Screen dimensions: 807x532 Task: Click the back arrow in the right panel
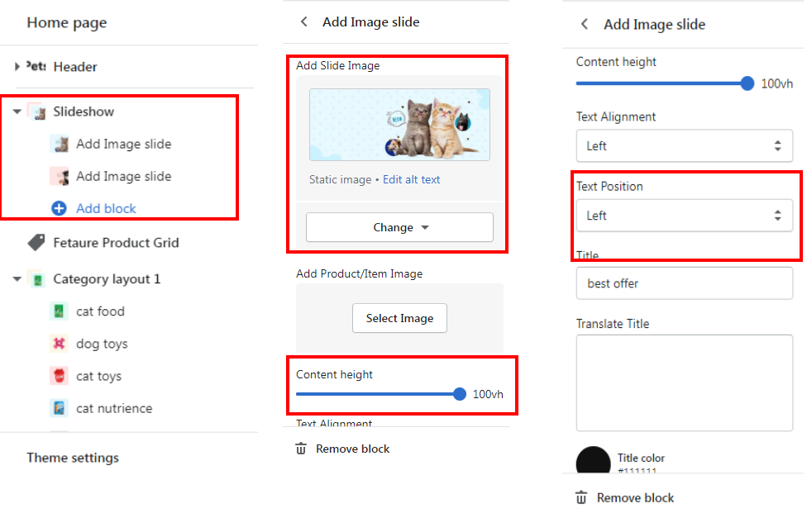pos(585,25)
